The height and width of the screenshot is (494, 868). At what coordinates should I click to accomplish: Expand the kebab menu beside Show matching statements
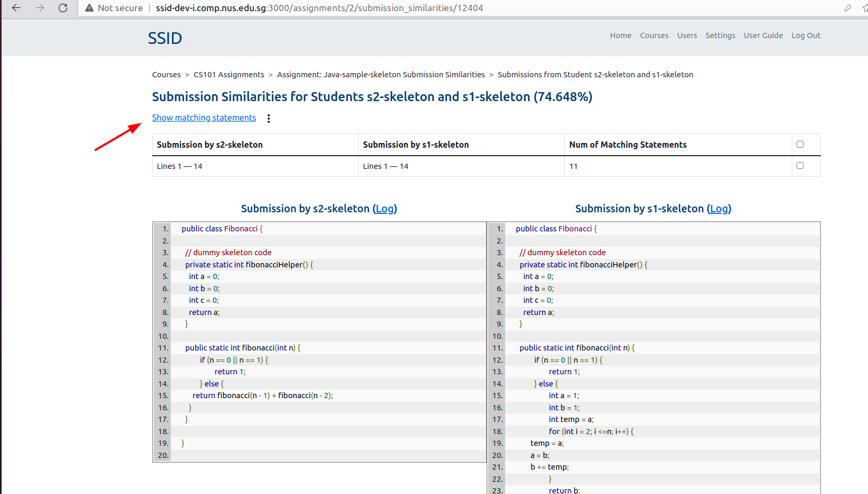(x=269, y=118)
